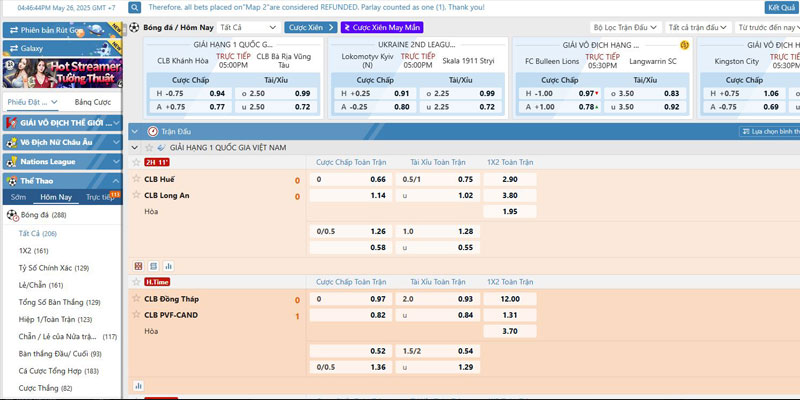Select Cá Cược Tổng Hợp (183)

(x=59, y=371)
